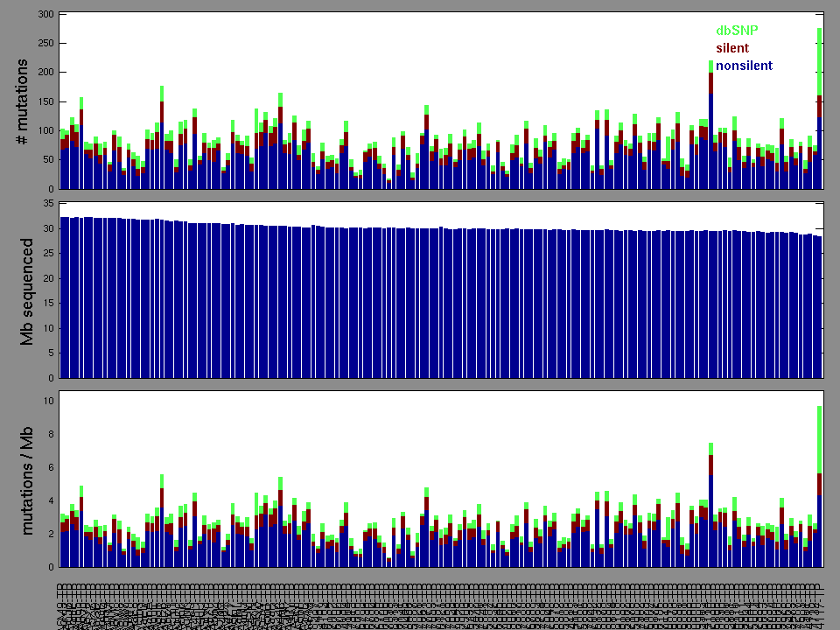840x630 pixels.
Task: Select the 5 tick on Mb sequenced axis
Action: [51, 353]
